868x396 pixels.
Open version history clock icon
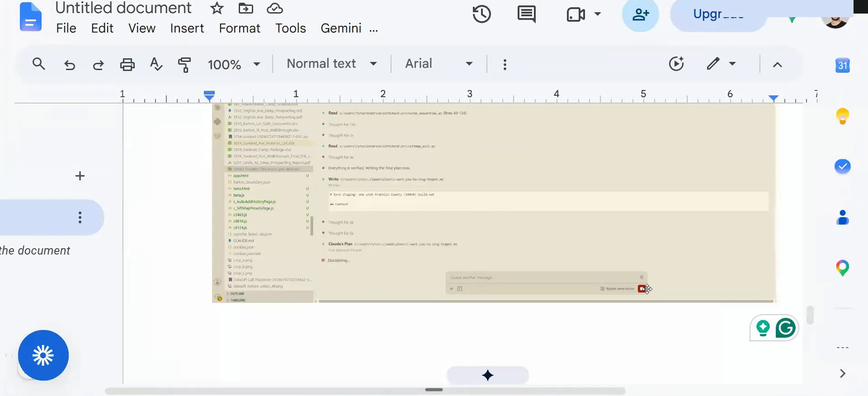(481, 14)
